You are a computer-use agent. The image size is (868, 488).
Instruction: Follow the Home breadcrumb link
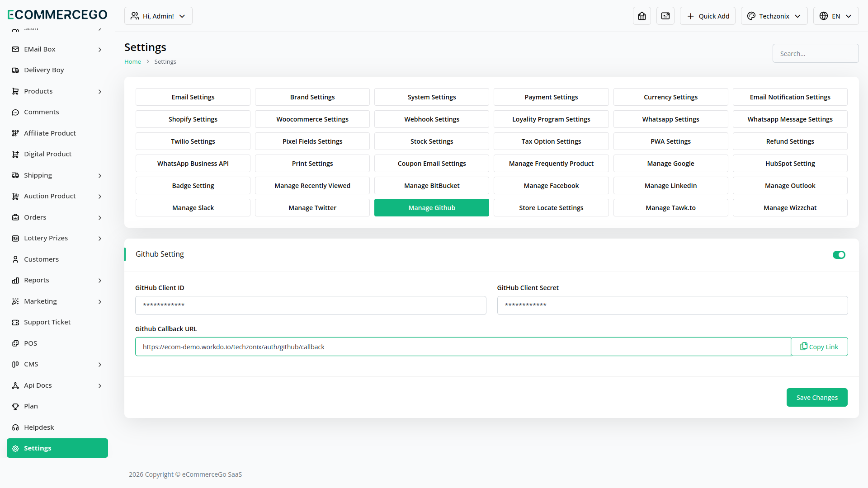pos(132,62)
